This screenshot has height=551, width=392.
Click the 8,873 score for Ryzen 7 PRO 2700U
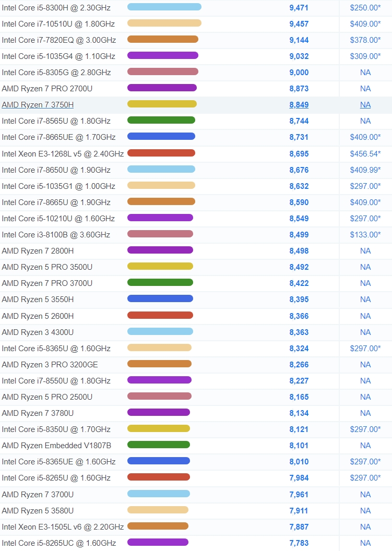coord(299,89)
